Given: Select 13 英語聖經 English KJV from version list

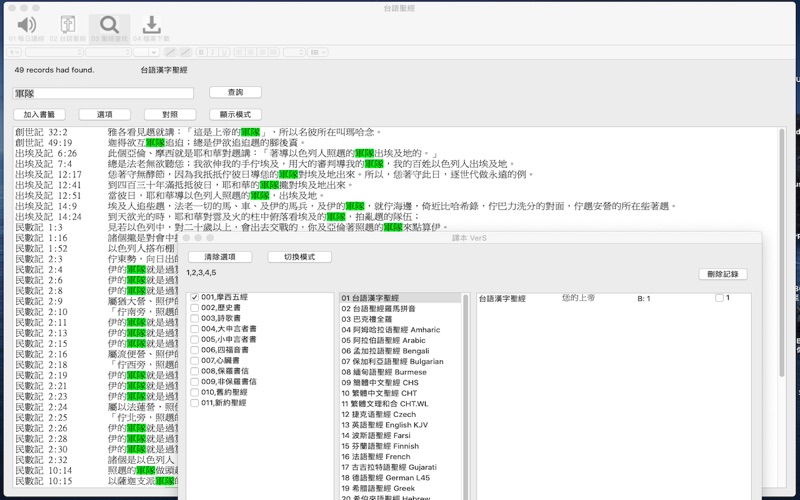Looking at the screenshot, I should tap(385, 424).
